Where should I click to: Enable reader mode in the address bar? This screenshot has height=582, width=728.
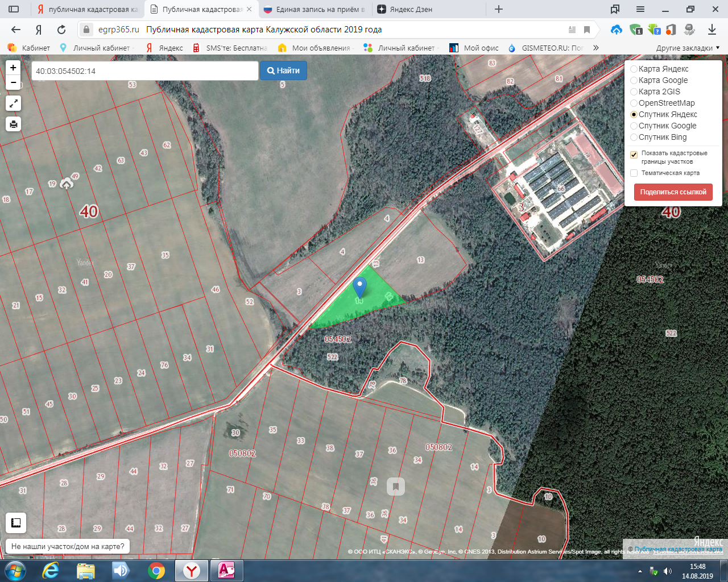572,30
